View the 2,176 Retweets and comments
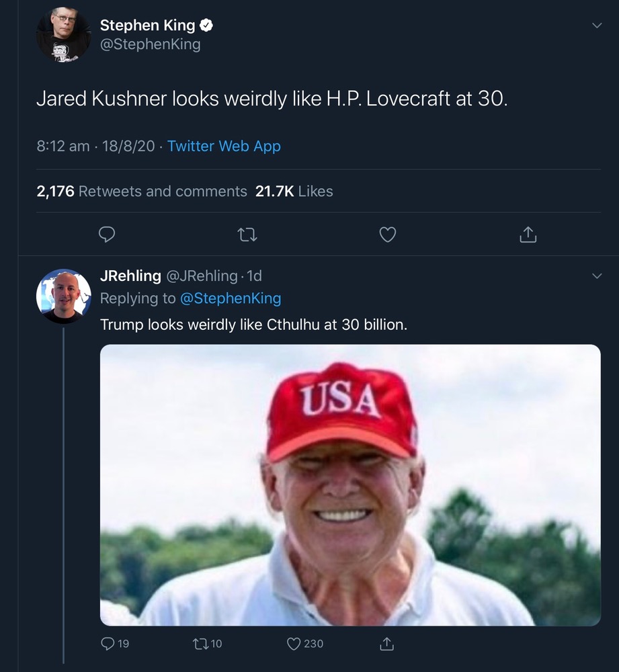 (142, 192)
